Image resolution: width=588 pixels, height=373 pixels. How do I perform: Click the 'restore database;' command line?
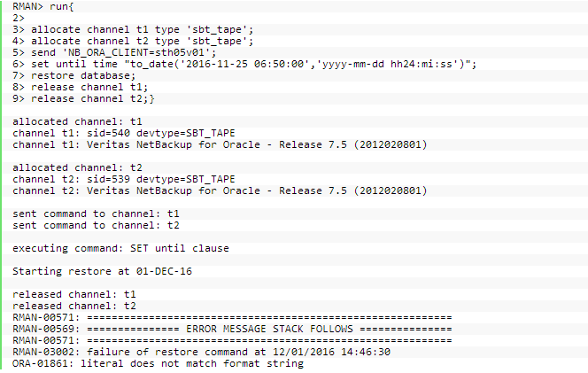[73, 76]
